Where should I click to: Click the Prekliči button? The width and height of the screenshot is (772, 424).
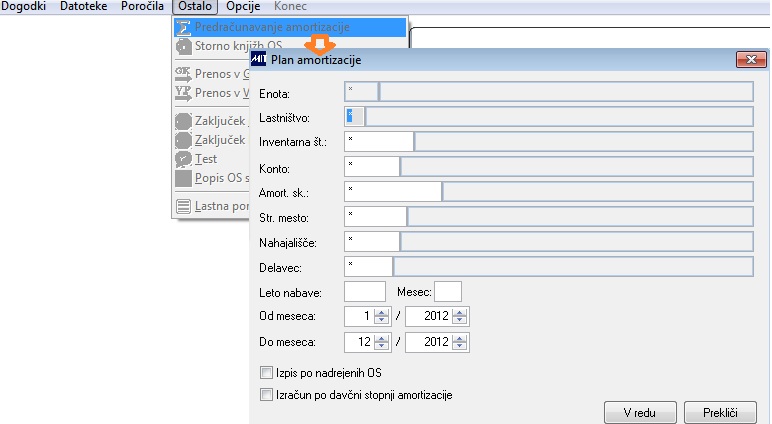click(720, 413)
